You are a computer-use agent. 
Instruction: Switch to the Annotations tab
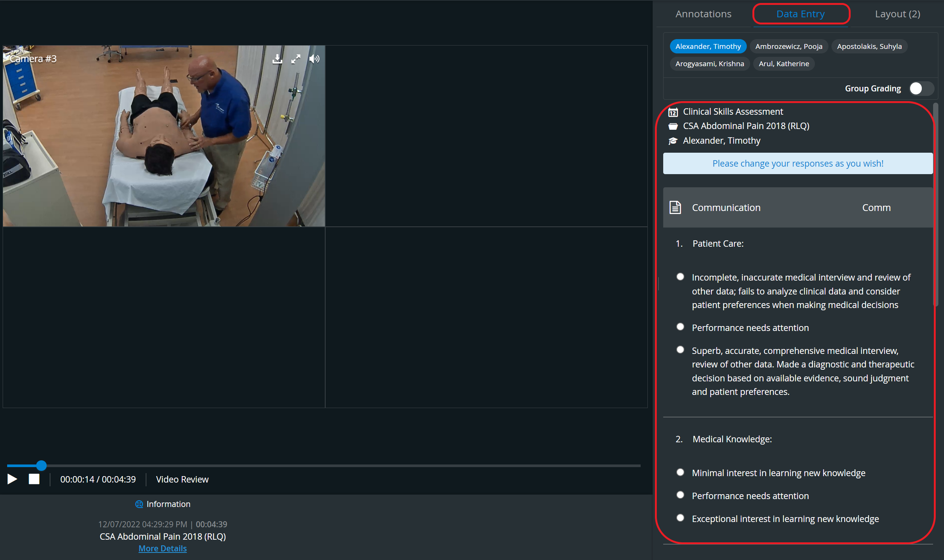(703, 14)
